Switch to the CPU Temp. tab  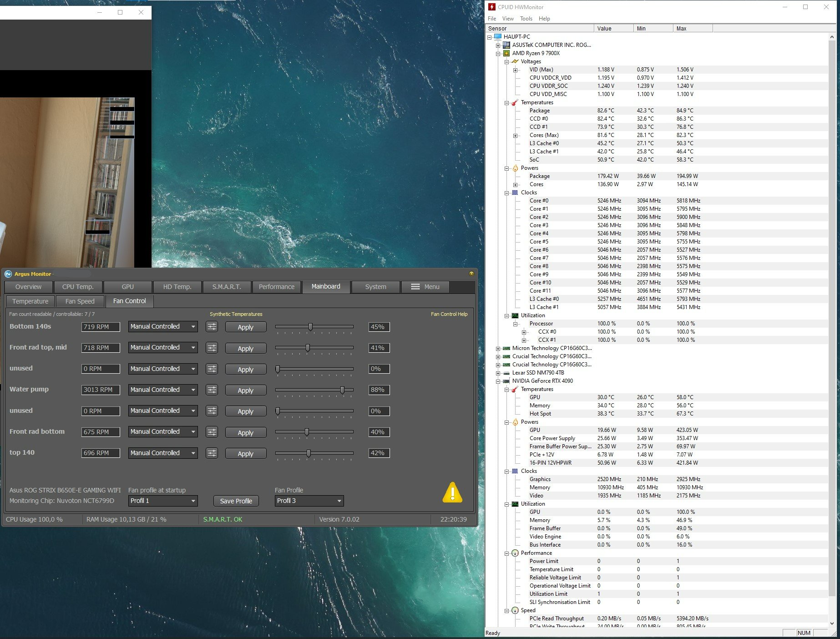pos(78,287)
